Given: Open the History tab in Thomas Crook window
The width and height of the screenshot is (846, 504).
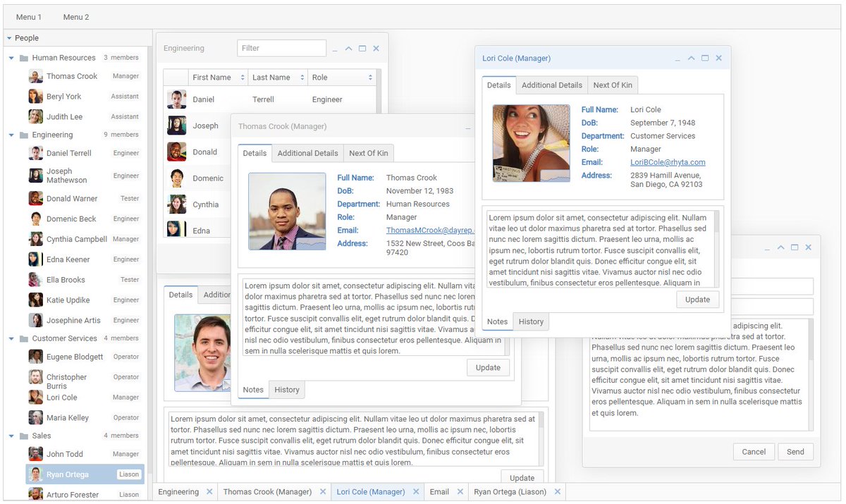Looking at the screenshot, I should (x=287, y=390).
